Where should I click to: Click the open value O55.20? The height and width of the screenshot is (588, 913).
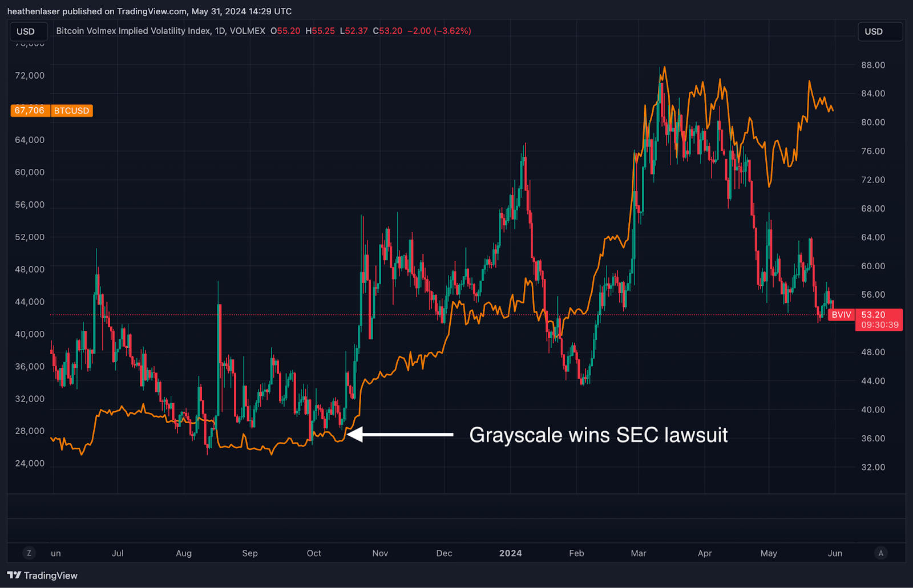pos(285,31)
